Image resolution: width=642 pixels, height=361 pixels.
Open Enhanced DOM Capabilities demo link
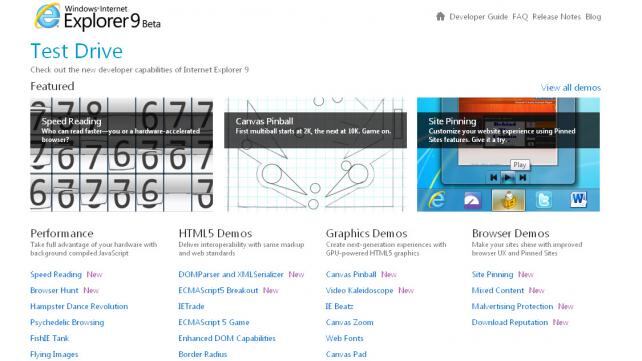coord(227,338)
